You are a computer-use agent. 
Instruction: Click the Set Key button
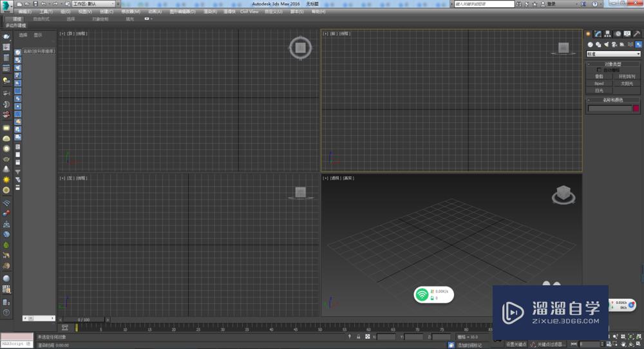coord(516,344)
